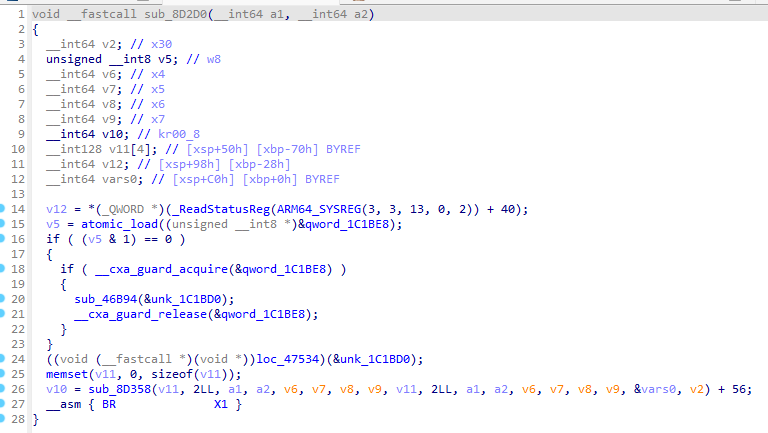Click &unk_1C1BD0 in the loc_47534 call
768x433 pixels.
(x=371, y=359)
